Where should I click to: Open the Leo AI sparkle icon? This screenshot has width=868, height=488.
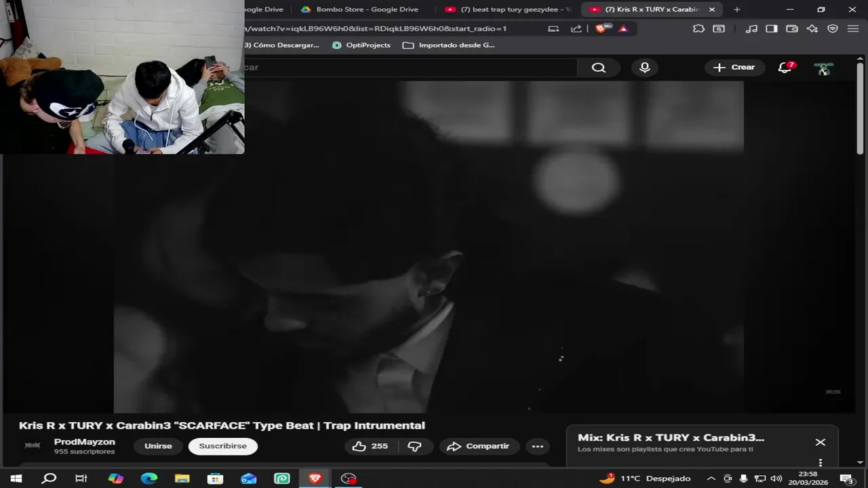coord(812,28)
